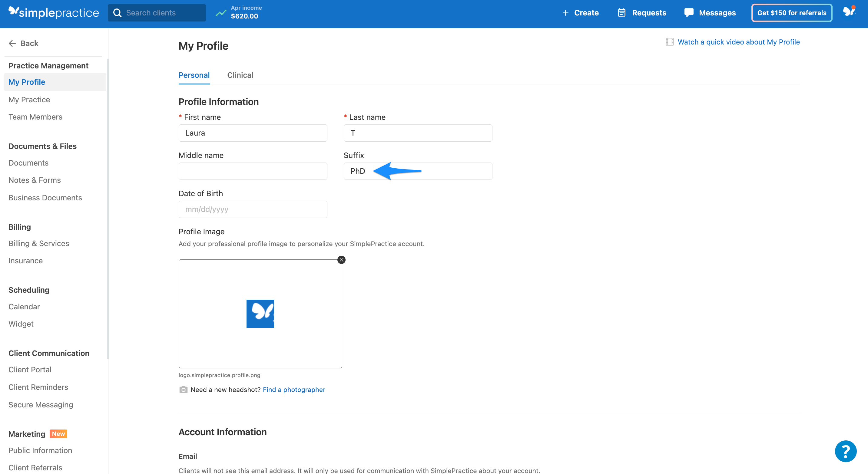Click the camera icon near headshot text
Viewport: 868px width, 474px height.
coord(183,390)
